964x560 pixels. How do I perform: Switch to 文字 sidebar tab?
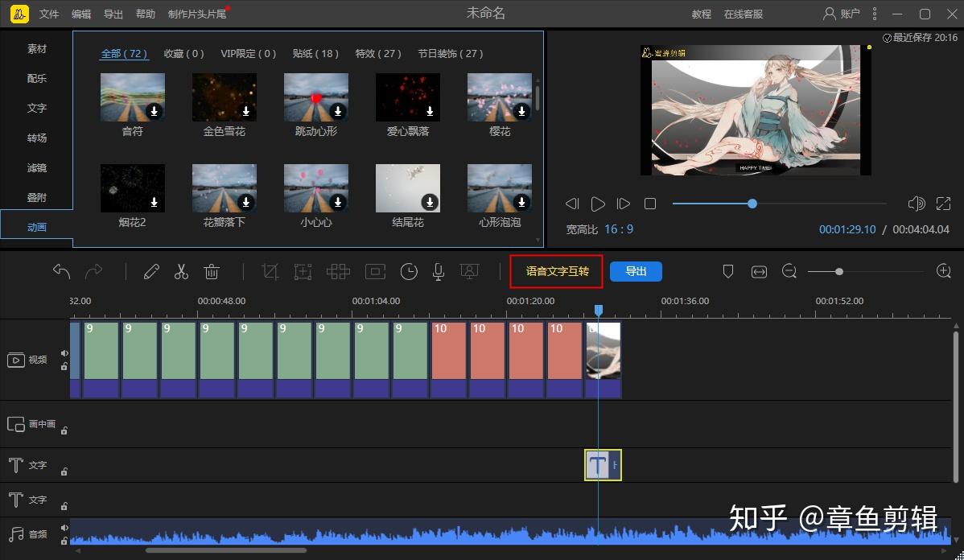[x=37, y=108]
